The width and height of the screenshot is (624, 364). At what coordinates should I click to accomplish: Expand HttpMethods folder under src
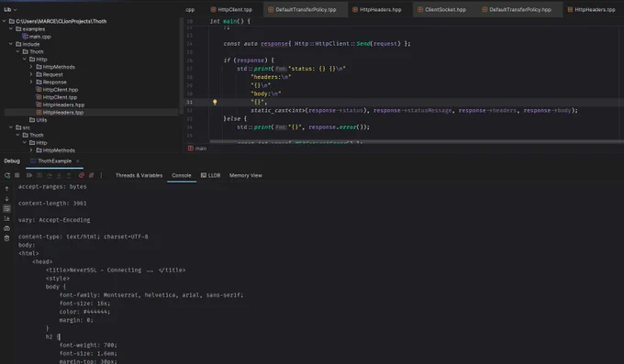(31, 150)
